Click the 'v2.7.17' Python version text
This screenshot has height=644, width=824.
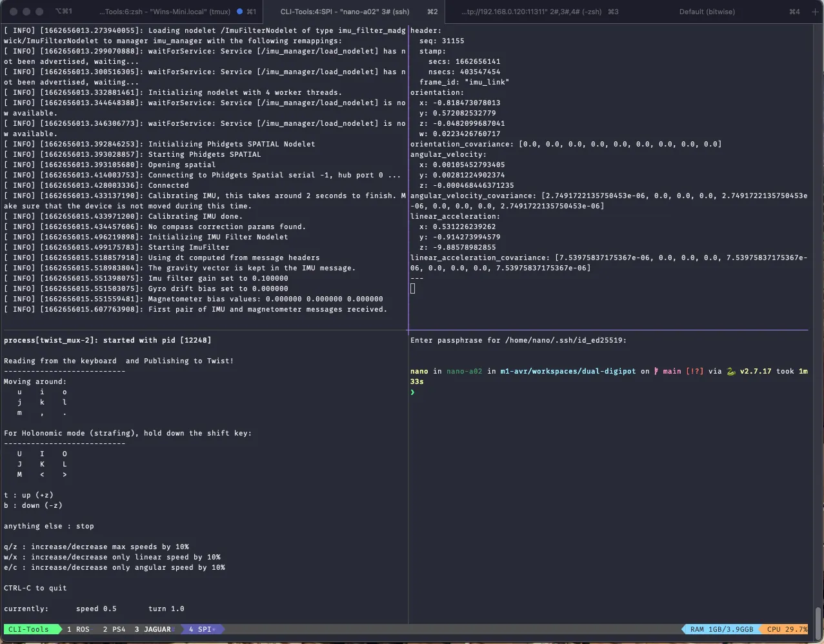coord(756,371)
